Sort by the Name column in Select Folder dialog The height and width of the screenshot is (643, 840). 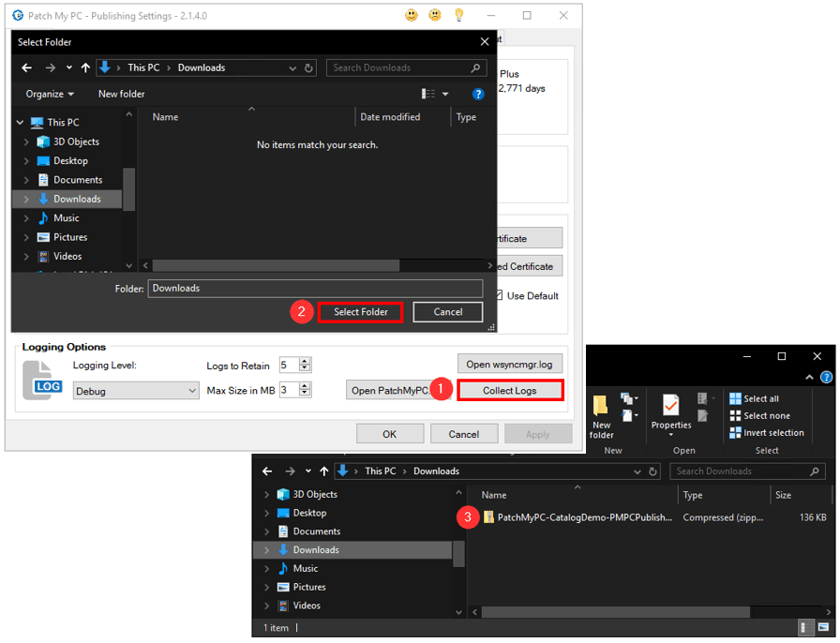[x=165, y=117]
